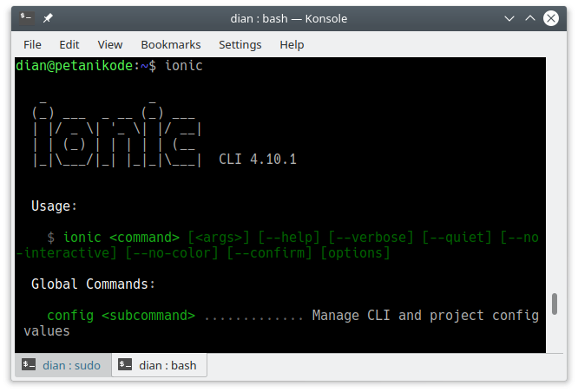Toggle the pin on all desktops icon
This screenshot has height=392, width=578.
(47, 17)
